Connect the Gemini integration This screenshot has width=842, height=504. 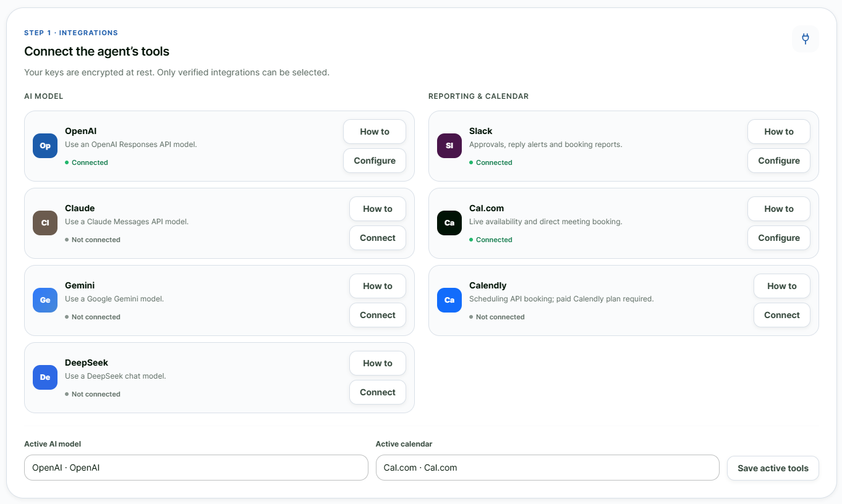[x=378, y=315]
